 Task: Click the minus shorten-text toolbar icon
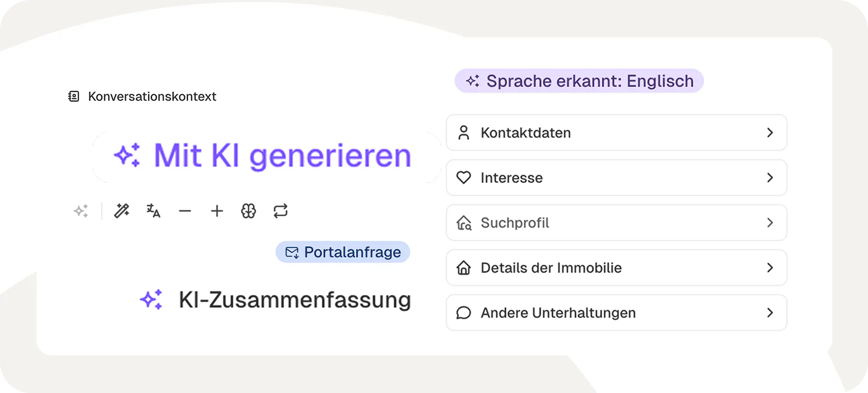tap(185, 211)
